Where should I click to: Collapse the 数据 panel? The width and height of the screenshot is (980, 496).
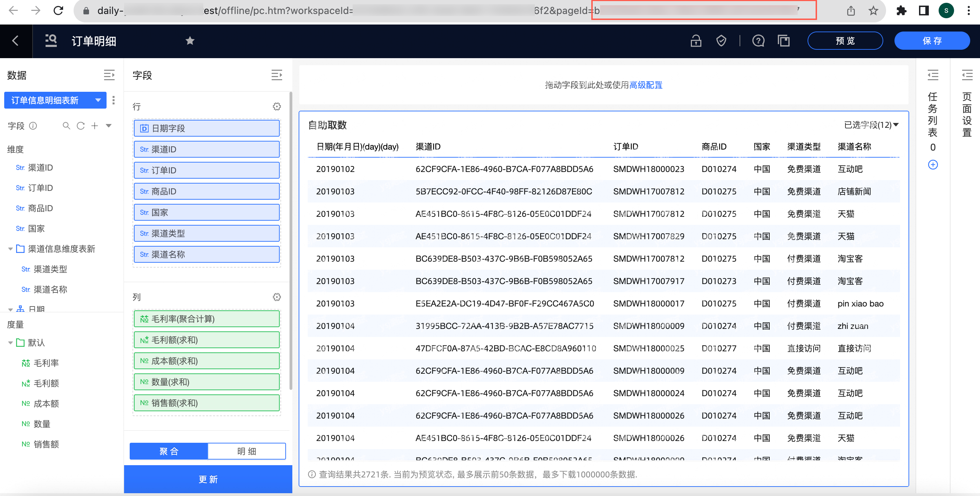[x=109, y=75]
